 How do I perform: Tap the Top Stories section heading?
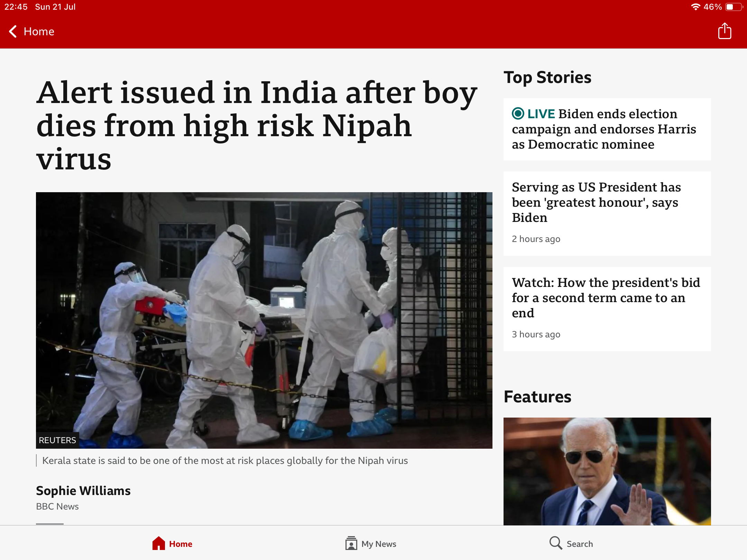click(547, 77)
